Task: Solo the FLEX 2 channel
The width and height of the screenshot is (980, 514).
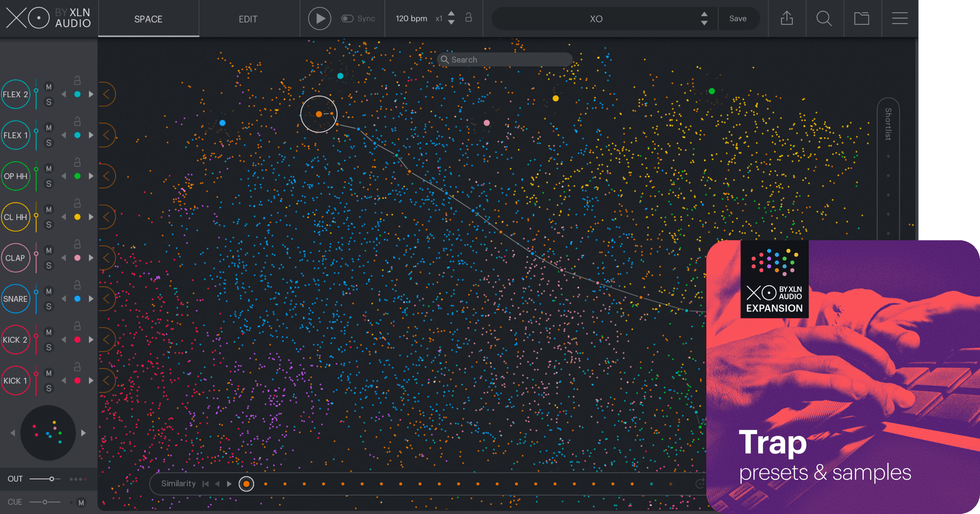Action: click(49, 102)
